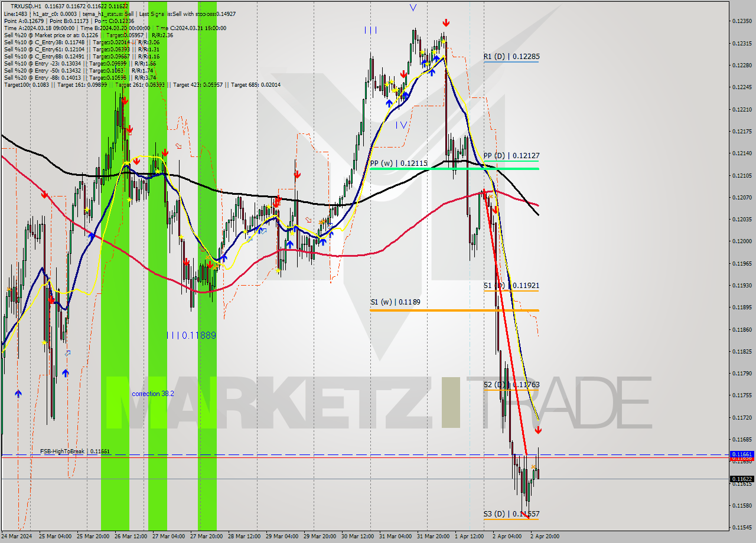Image resolution: width=756 pixels, height=543 pixels.
Task: Click the 0.12000 price axis label
Action: pos(742,241)
